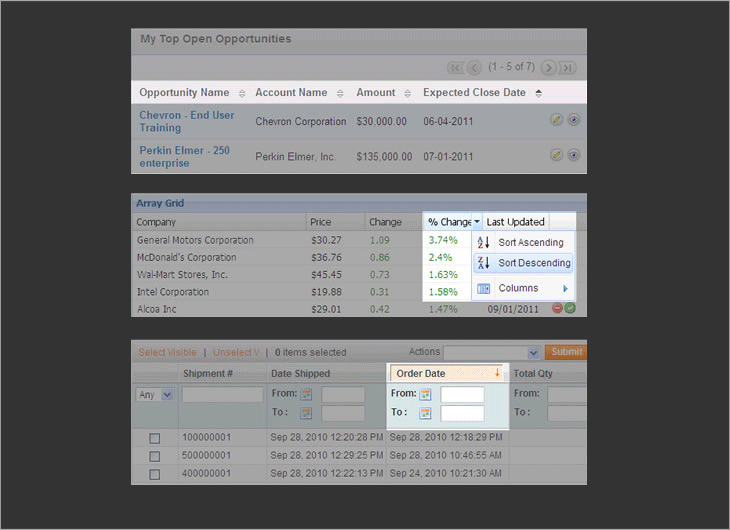Image resolution: width=730 pixels, height=530 pixels.
Task: Open Order Date From calendar picker
Action: tap(425, 395)
